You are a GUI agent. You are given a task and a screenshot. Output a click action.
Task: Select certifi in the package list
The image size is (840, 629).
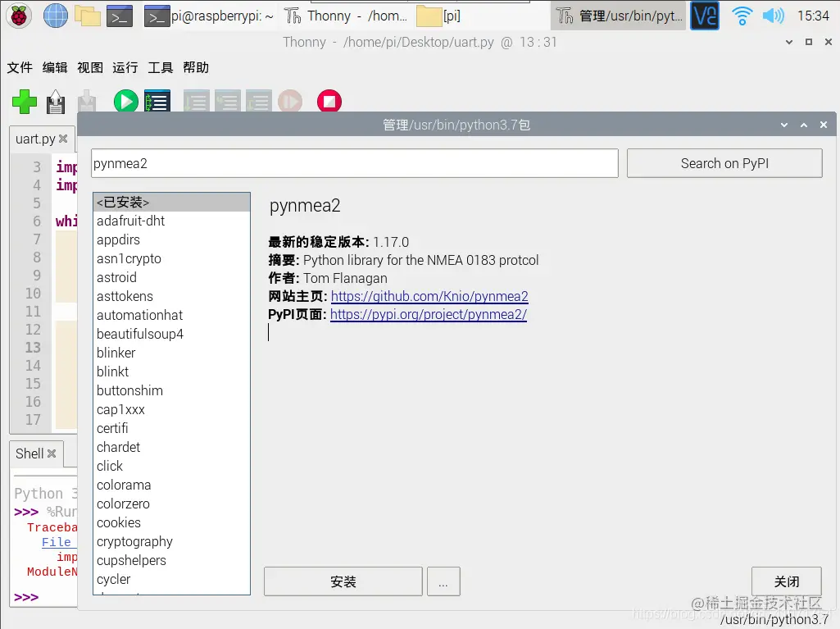(x=171, y=428)
